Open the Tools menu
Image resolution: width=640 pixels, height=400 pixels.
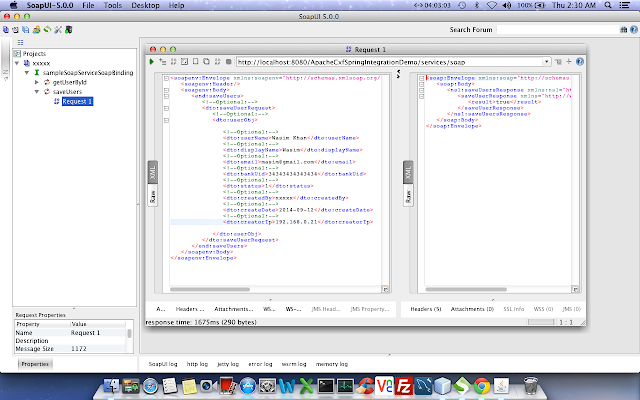[x=113, y=5]
